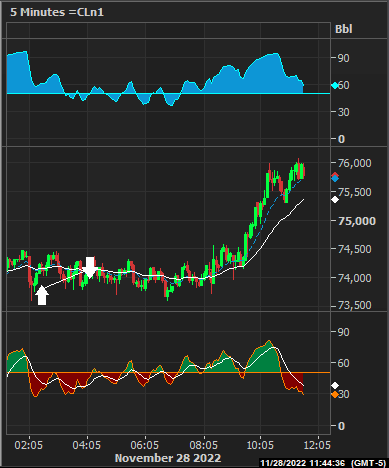Click the 0 label in green-red oscillator panel
Viewport: 389px width, 468px height.
341,426
